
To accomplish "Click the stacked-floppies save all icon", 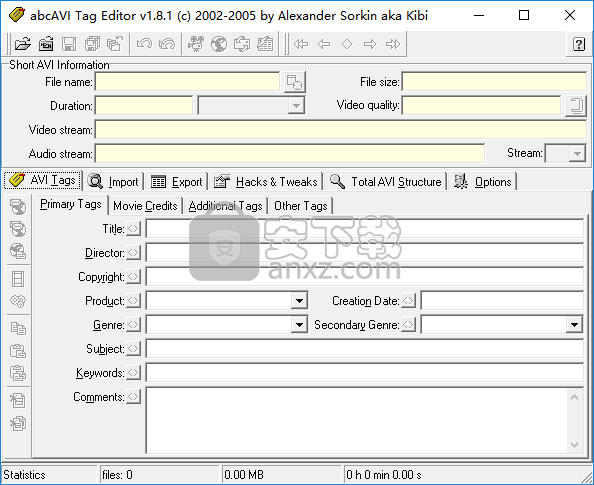I will (92, 44).
